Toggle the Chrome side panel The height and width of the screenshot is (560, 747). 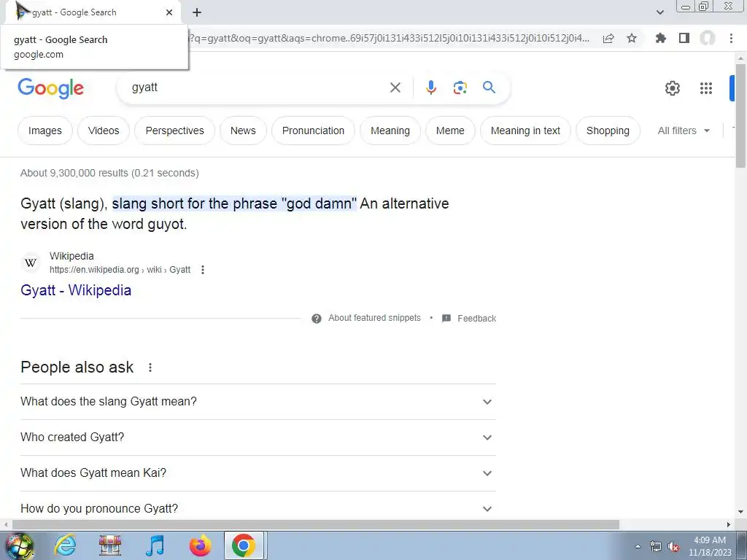click(684, 38)
